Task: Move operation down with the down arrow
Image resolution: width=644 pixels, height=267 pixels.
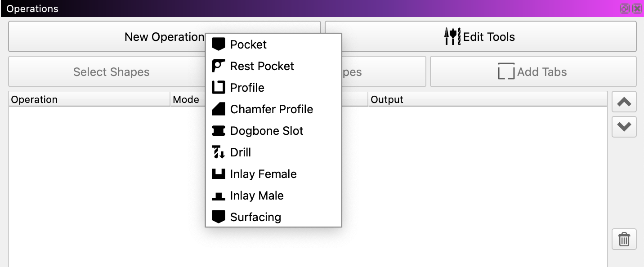Action: tap(624, 127)
